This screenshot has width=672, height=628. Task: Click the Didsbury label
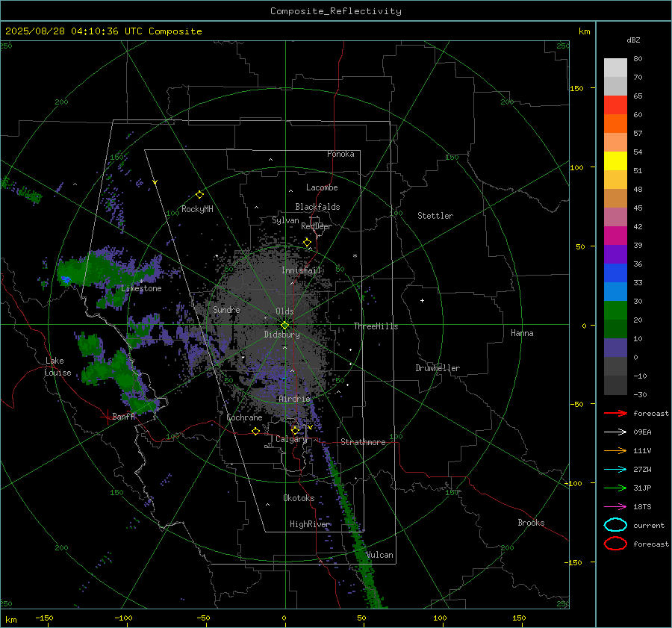pos(282,335)
